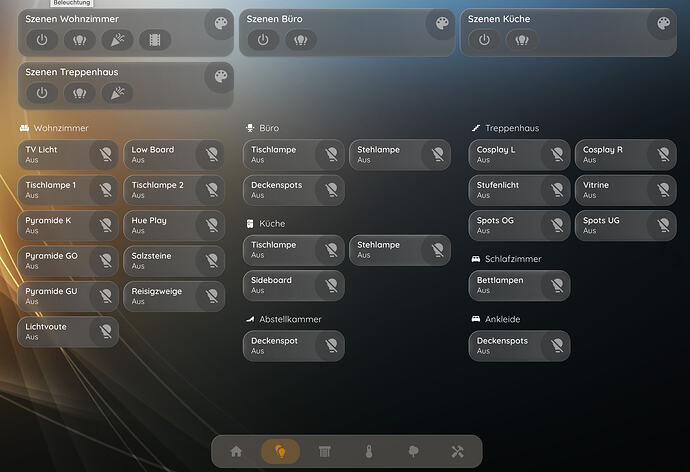Open color palette for Szenen Küche

pyautogui.click(x=663, y=23)
